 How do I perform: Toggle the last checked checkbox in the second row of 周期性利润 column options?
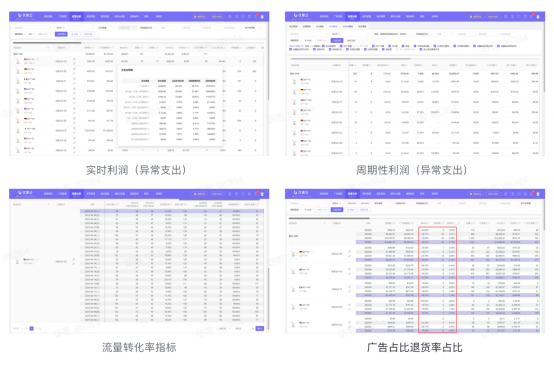tap(421, 49)
